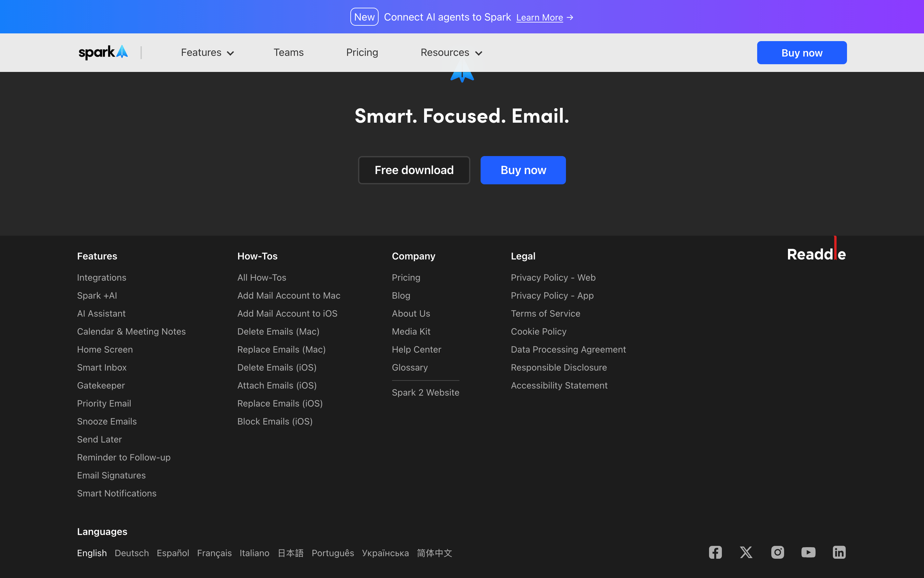Open the Instagram social icon

click(777, 552)
